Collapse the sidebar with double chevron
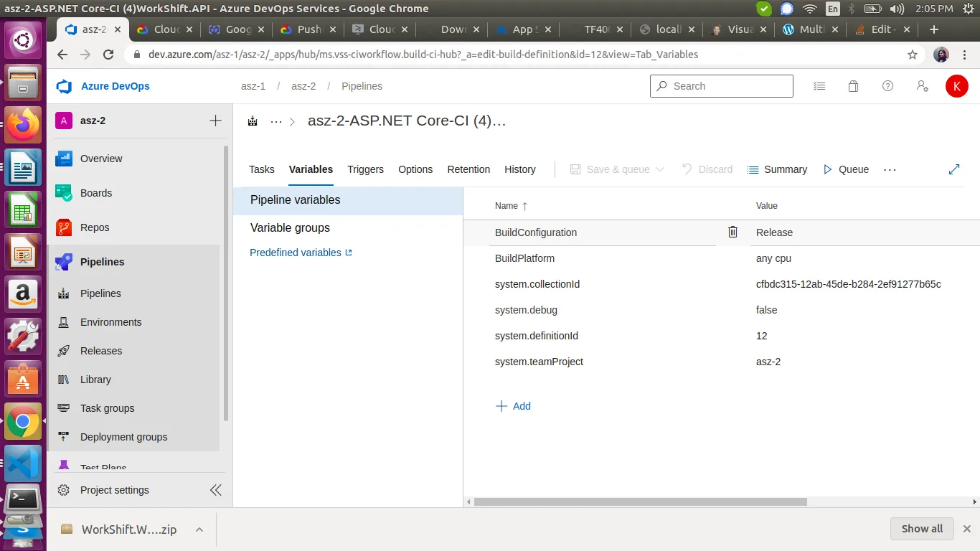 click(x=215, y=490)
